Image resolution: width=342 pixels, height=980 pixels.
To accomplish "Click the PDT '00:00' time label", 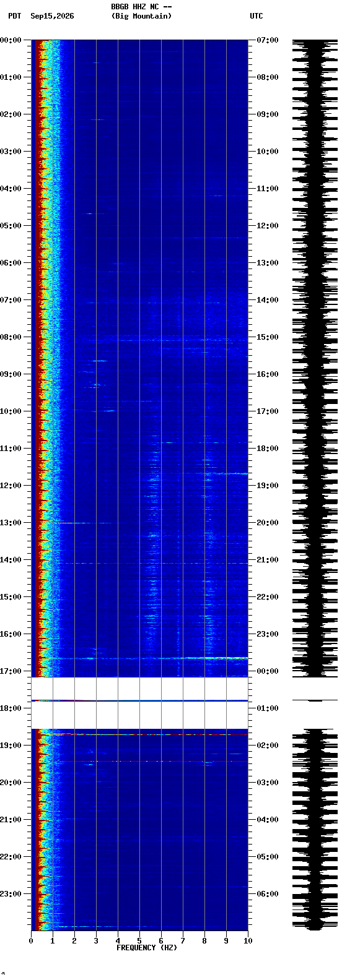I will pyautogui.click(x=11, y=40).
